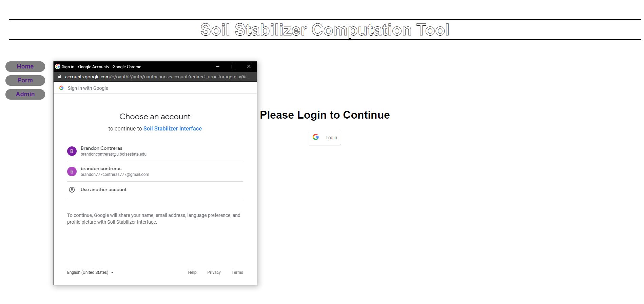This screenshot has height=304, width=644.
Task: Open the Privacy link in the popup footer
Action: click(x=214, y=272)
